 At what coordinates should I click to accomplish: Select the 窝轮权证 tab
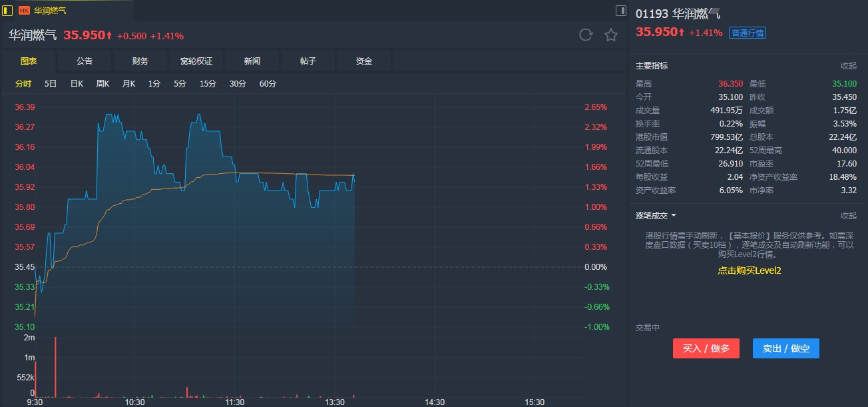pos(196,61)
